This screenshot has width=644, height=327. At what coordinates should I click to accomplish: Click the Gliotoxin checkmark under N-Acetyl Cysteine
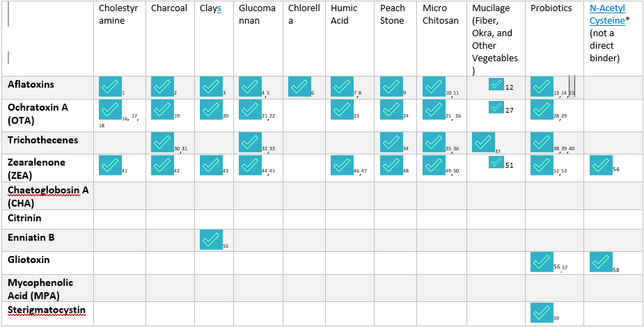pos(601,262)
